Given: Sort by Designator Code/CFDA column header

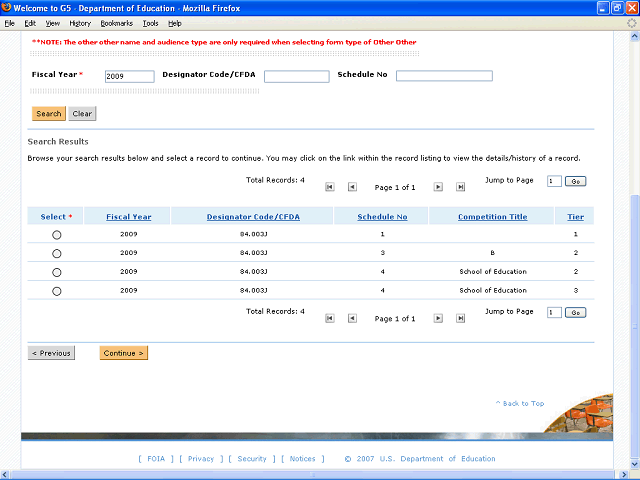Looking at the screenshot, I should click(x=253, y=217).
